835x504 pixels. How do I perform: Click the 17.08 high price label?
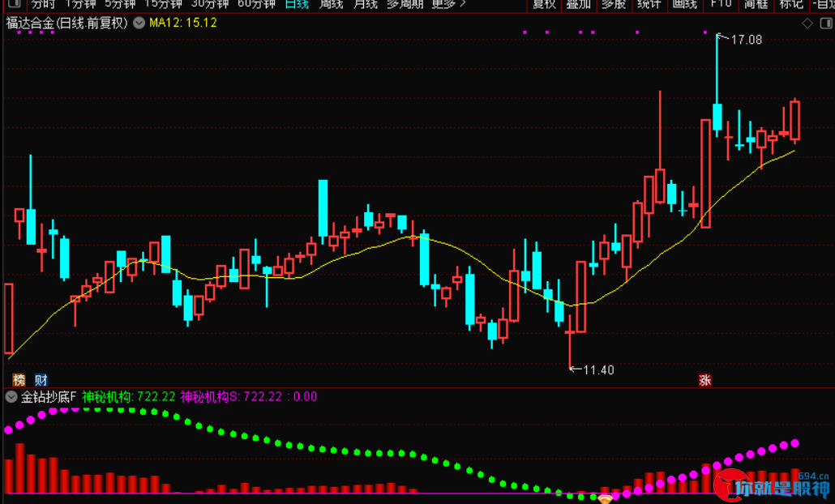pos(746,40)
